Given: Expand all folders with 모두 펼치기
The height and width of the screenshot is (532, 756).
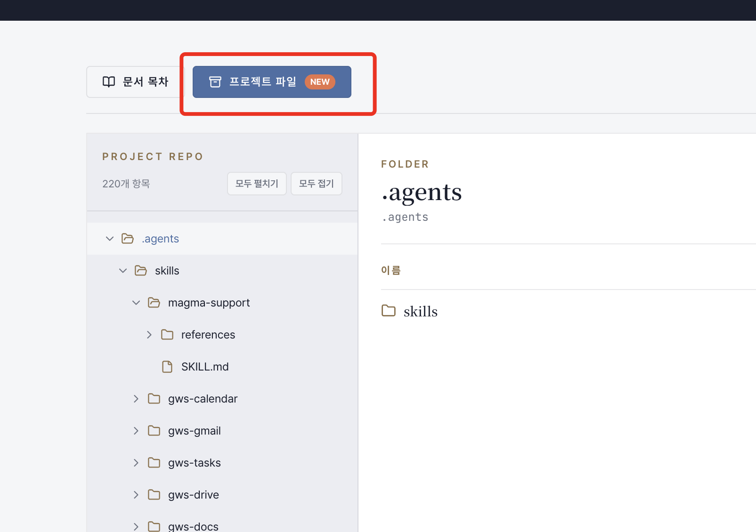Looking at the screenshot, I should [257, 184].
